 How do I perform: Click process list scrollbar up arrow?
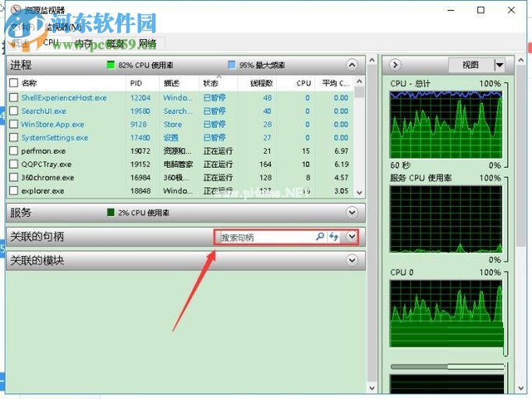pyautogui.click(x=360, y=81)
